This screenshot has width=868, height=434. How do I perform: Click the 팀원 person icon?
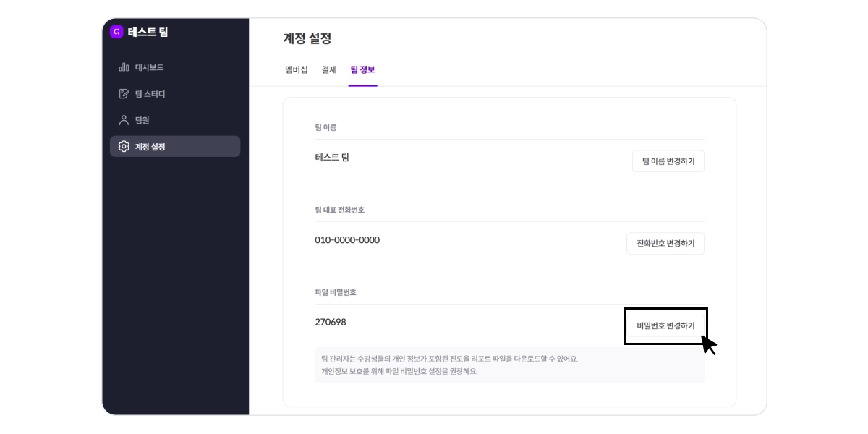point(124,120)
